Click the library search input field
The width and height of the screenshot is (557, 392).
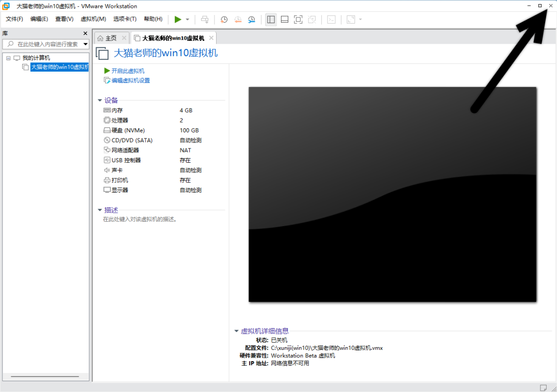coord(46,44)
